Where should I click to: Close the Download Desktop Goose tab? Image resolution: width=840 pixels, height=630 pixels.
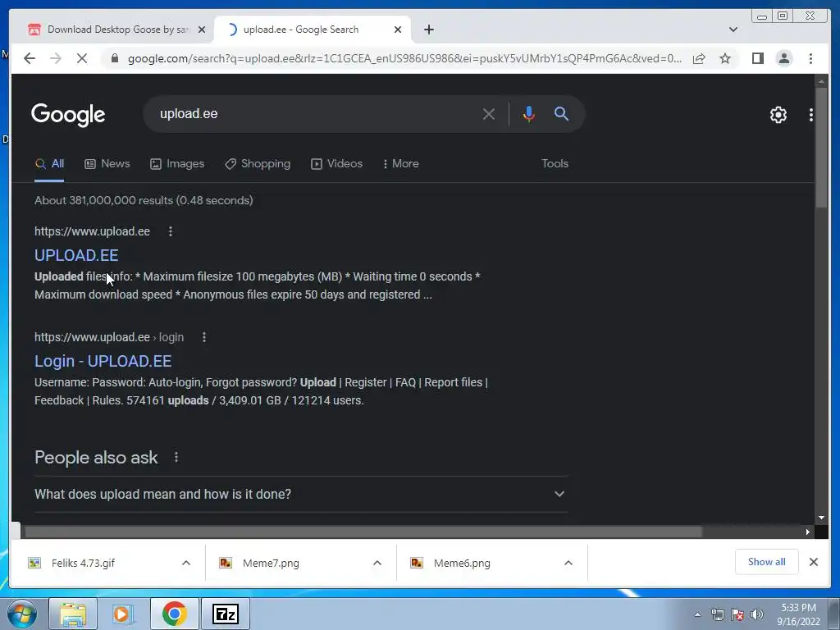tap(202, 30)
